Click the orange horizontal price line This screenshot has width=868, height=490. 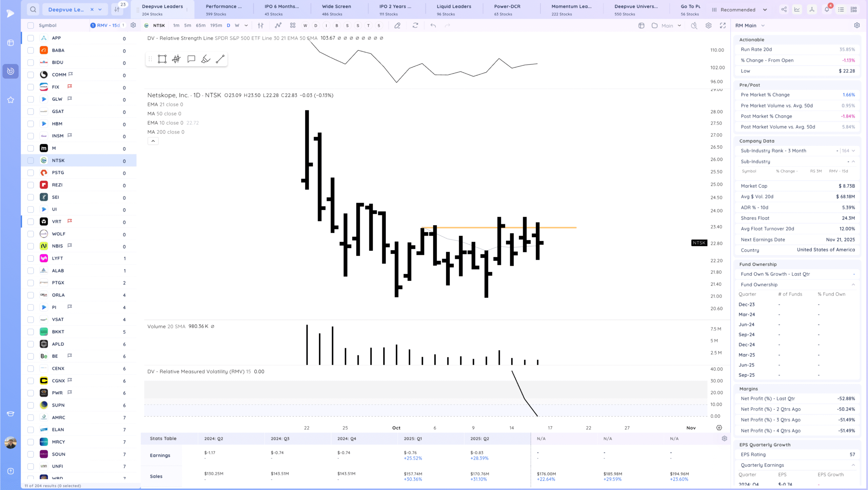(x=559, y=228)
